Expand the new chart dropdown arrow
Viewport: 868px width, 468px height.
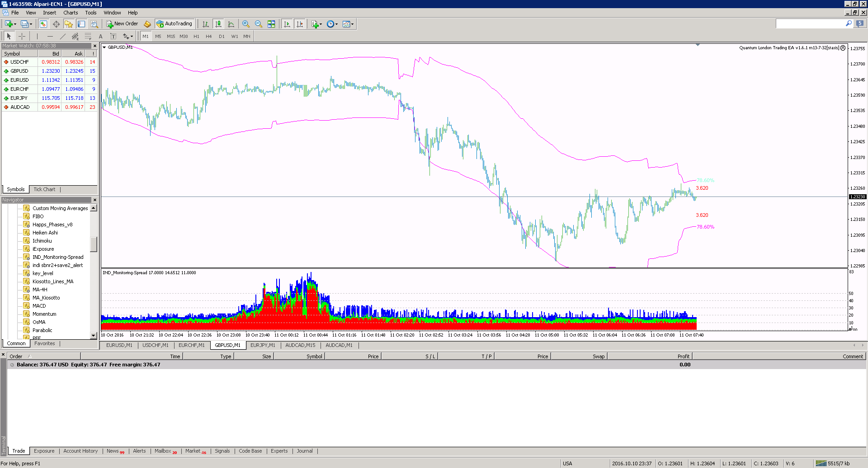15,24
